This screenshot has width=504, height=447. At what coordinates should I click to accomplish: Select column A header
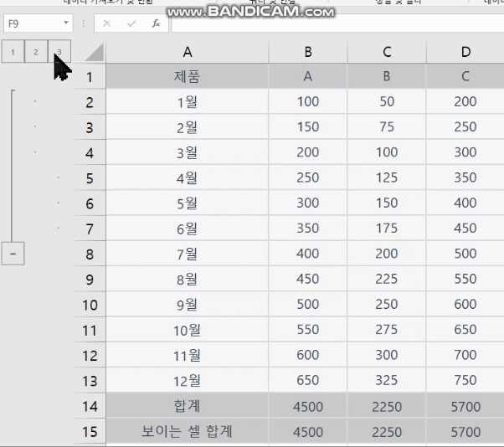(x=188, y=52)
